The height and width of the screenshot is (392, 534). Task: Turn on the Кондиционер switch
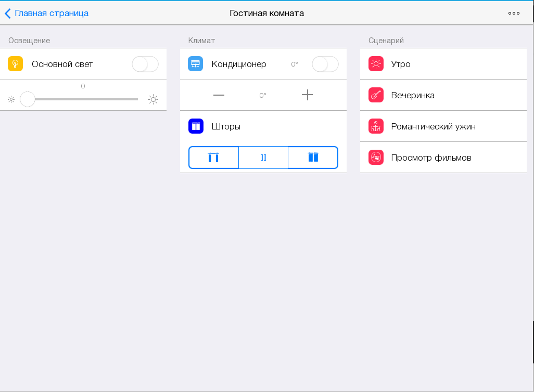click(325, 64)
